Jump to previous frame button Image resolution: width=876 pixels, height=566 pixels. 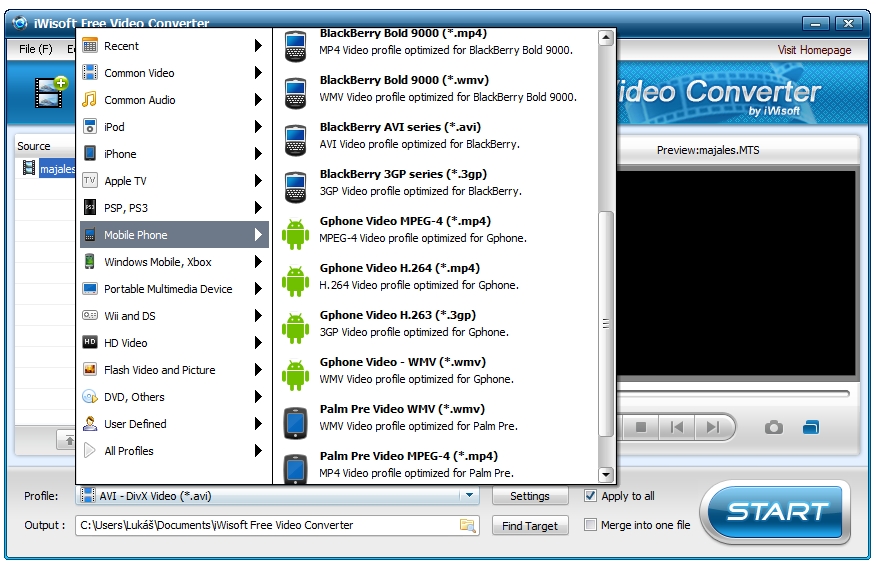point(677,427)
